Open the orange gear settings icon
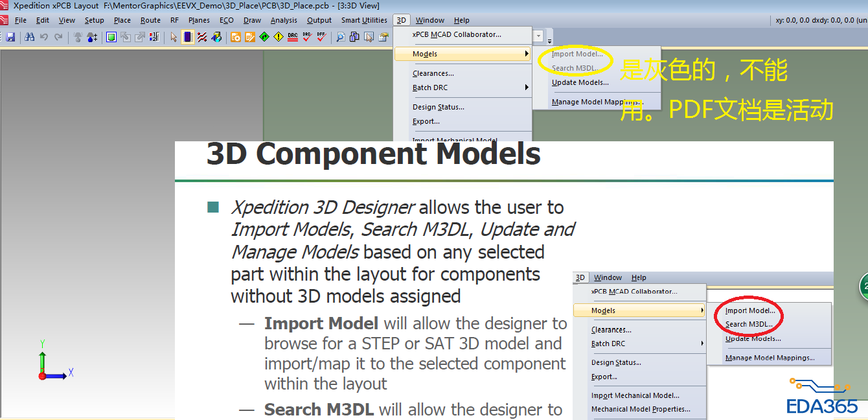868x420 pixels. point(235,37)
